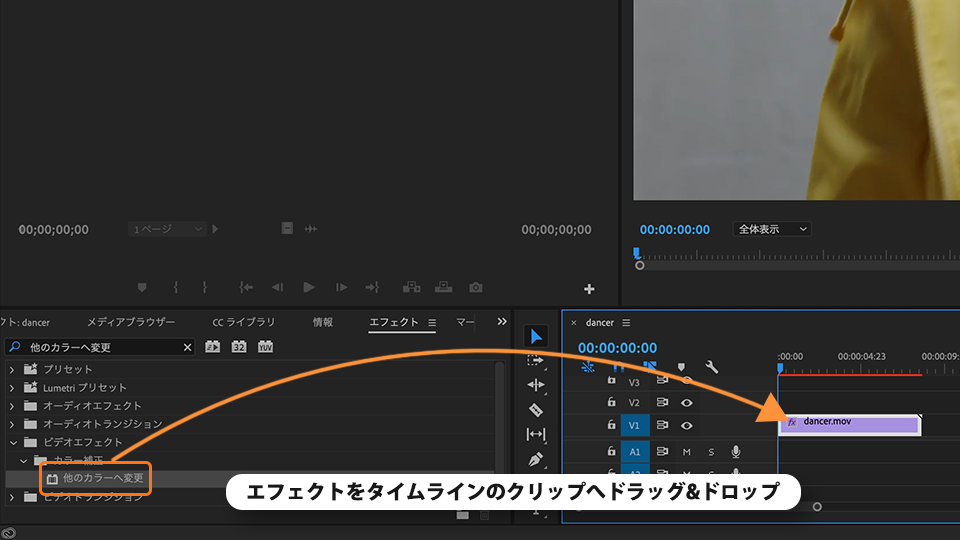Open Creative Cloud icon in status bar
Image resolution: width=960 pixels, height=540 pixels.
pos(8,533)
